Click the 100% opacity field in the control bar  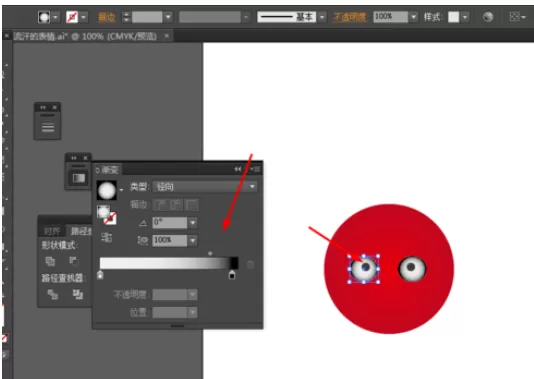391,17
